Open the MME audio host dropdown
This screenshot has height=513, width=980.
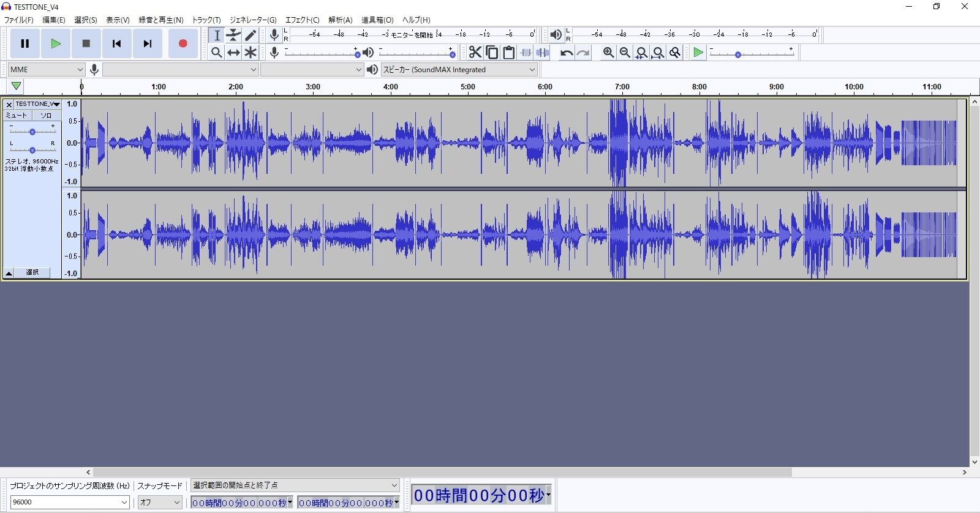tap(46, 70)
